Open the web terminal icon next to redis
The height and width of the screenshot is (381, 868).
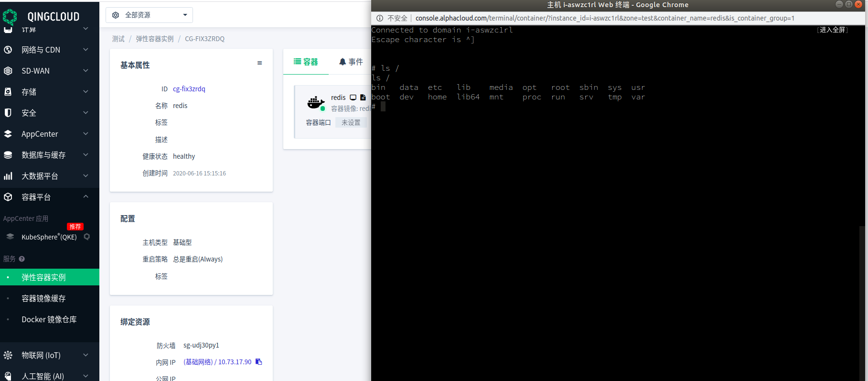point(353,98)
